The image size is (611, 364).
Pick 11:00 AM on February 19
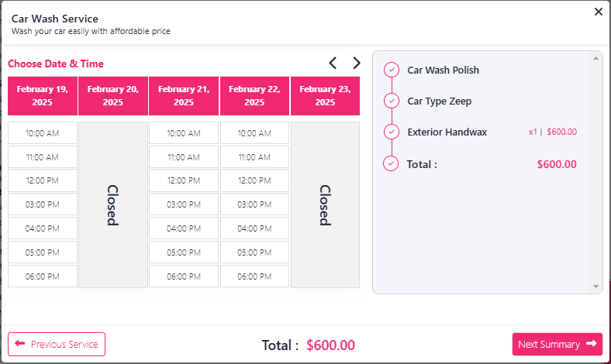coord(43,157)
